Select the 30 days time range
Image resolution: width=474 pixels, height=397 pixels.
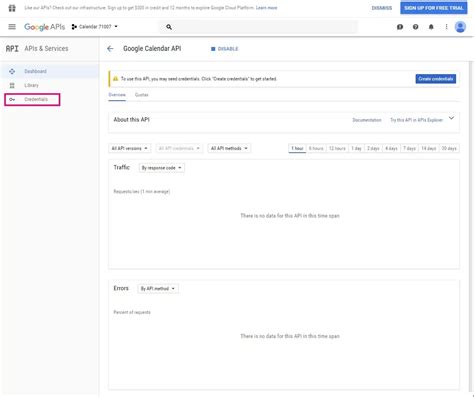point(449,148)
